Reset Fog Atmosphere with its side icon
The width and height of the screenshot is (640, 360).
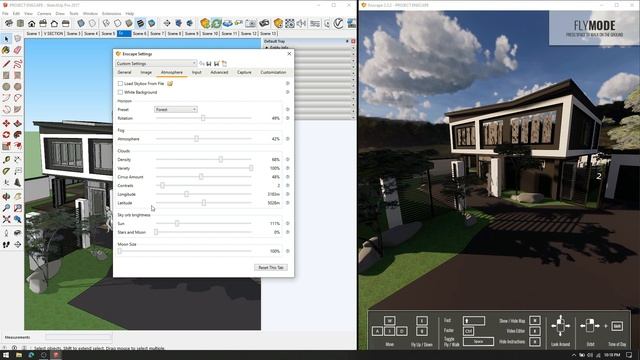pos(288,139)
